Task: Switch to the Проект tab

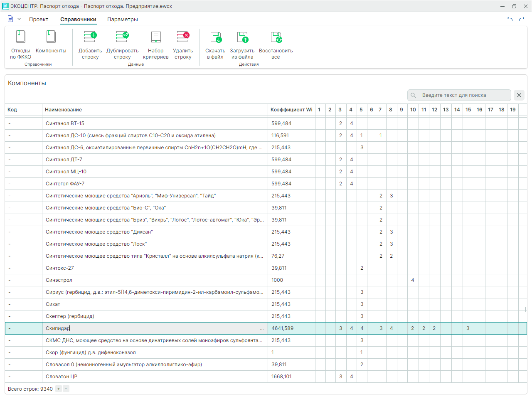Action: click(x=39, y=20)
